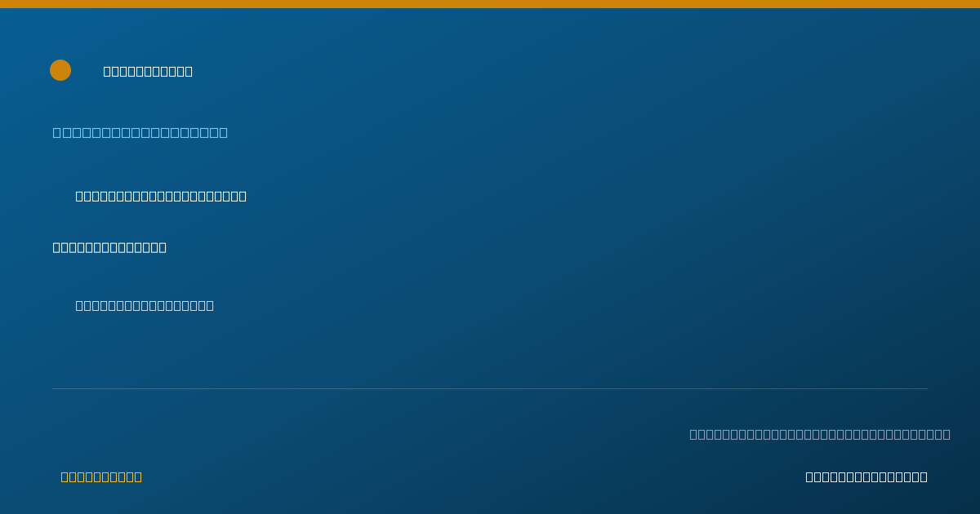Click the first indented white paragraph line
Viewport: 980px width, 514px height.
click(161, 196)
